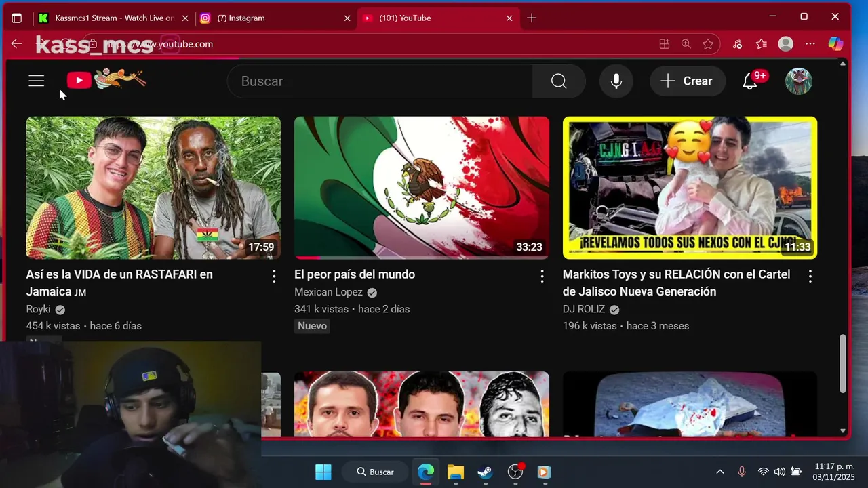This screenshot has height=488, width=868.
Task: Click '454 k vistas' under Royki
Action: tap(53, 326)
